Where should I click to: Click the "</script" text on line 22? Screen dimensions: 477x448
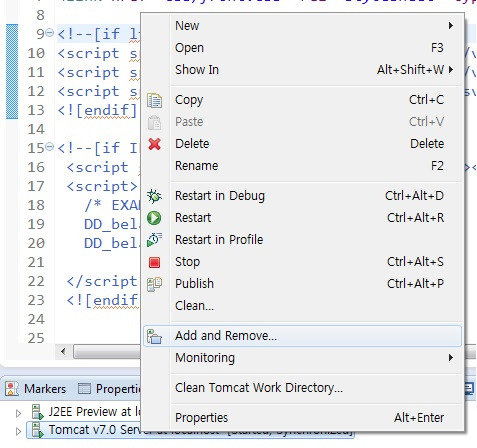(x=102, y=282)
